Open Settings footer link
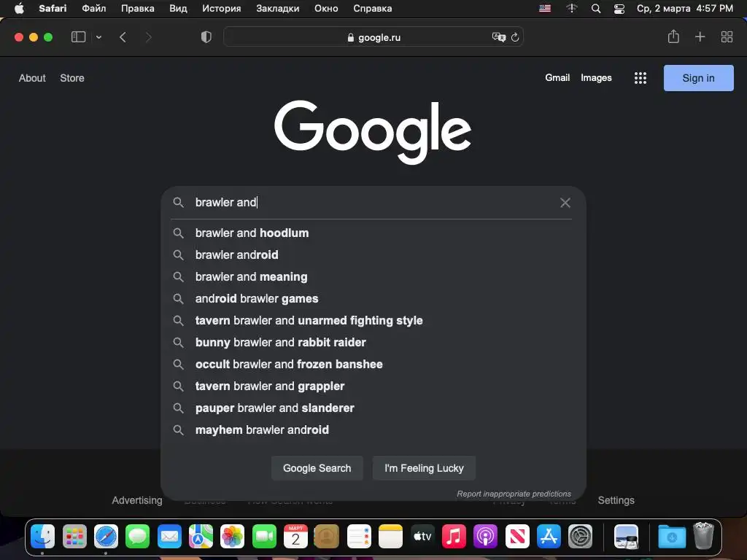This screenshot has width=747, height=560. [616, 500]
